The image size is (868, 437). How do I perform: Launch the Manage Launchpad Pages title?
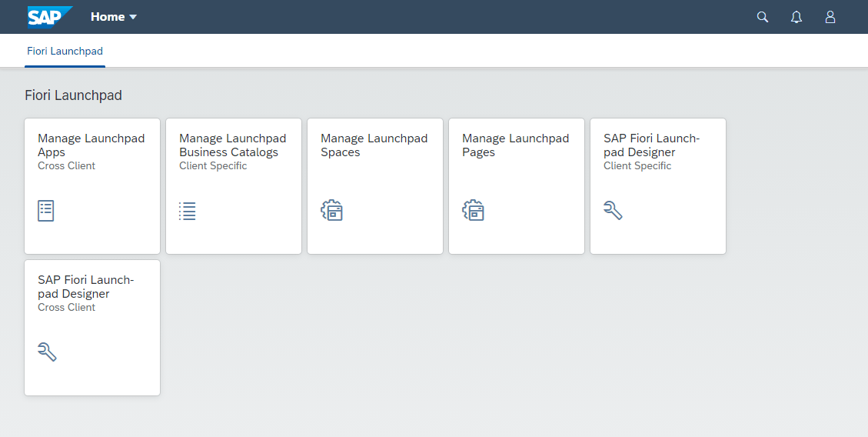click(x=515, y=145)
